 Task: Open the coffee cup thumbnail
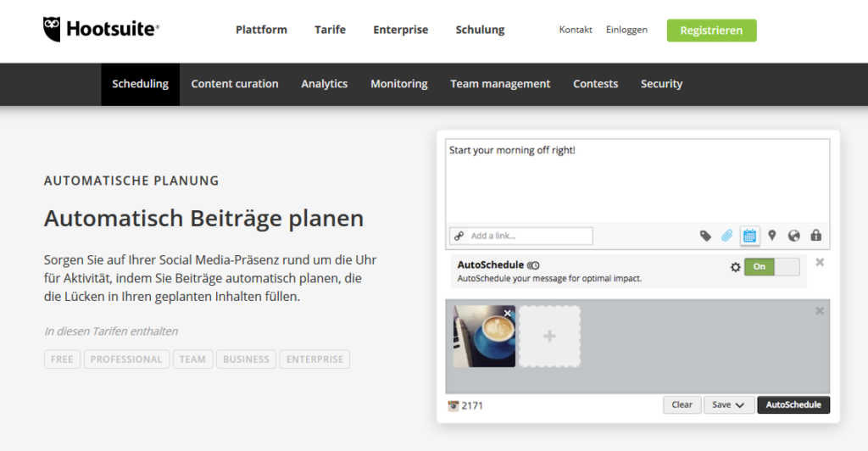pos(484,337)
